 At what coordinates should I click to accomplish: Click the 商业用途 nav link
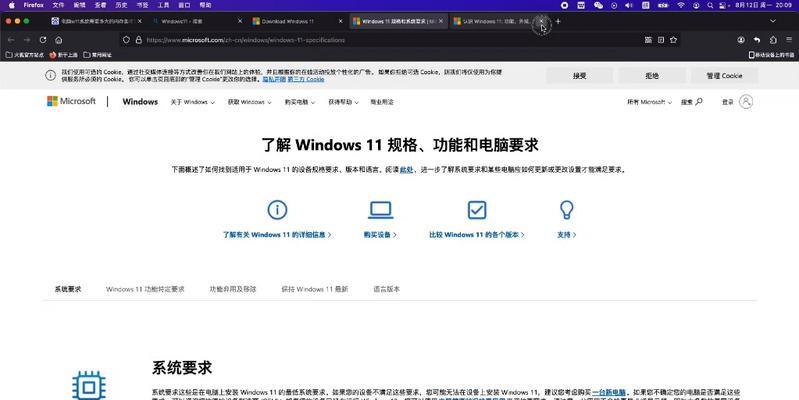click(x=382, y=102)
